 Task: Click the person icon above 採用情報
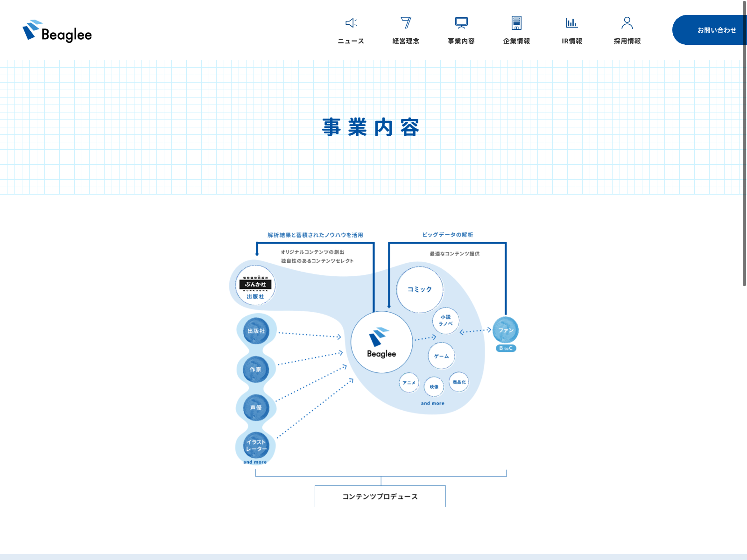(627, 23)
